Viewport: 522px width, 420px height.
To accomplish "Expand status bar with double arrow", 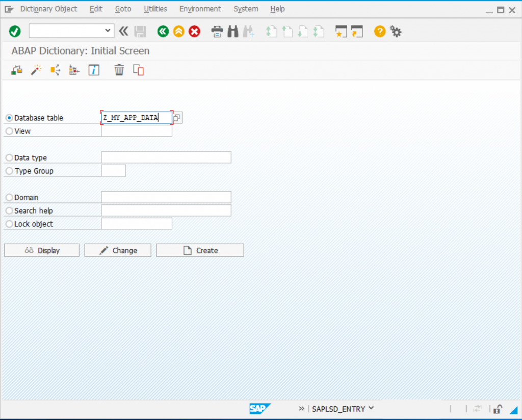I will pyautogui.click(x=301, y=408).
